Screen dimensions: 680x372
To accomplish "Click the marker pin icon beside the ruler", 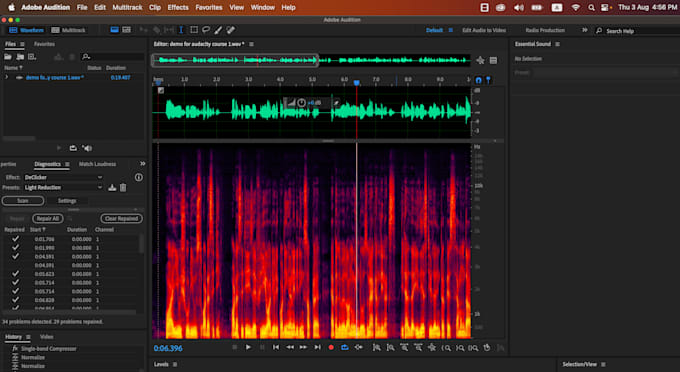I will [488, 80].
